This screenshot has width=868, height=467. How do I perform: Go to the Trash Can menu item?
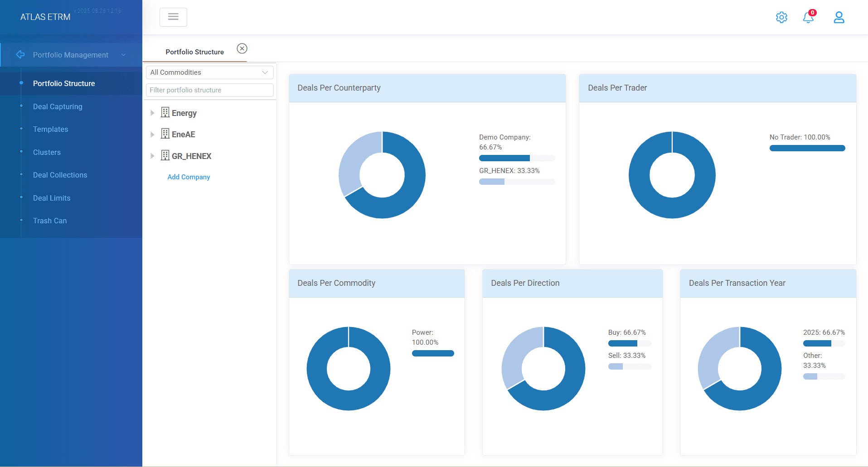[x=50, y=221]
